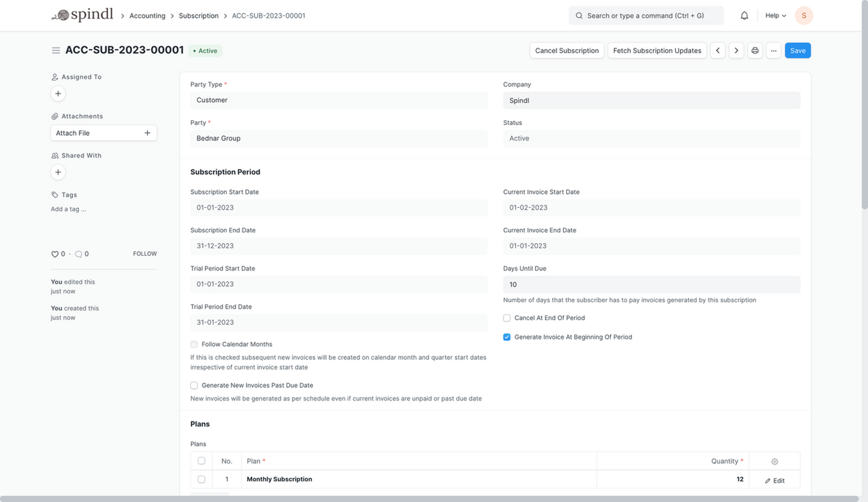The width and height of the screenshot is (868, 502).
Task: Go to next subscription record
Action: [736, 51]
